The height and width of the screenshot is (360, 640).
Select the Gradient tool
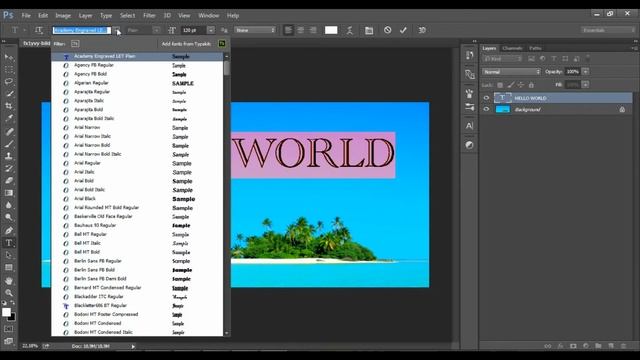click(x=9, y=193)
